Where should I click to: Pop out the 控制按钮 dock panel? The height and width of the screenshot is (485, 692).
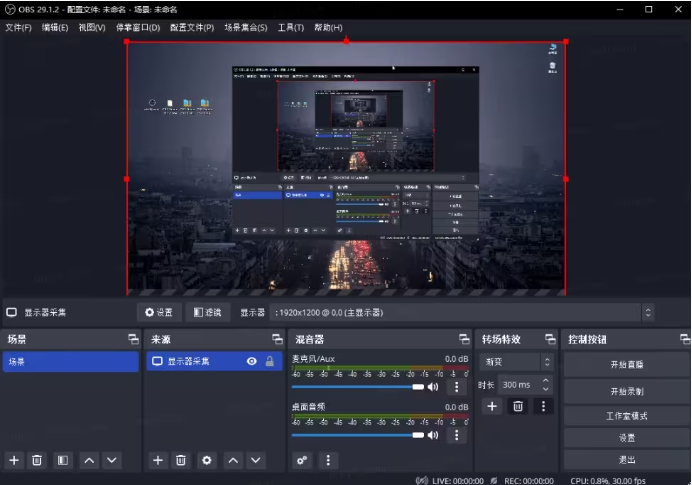click(685, 339)
